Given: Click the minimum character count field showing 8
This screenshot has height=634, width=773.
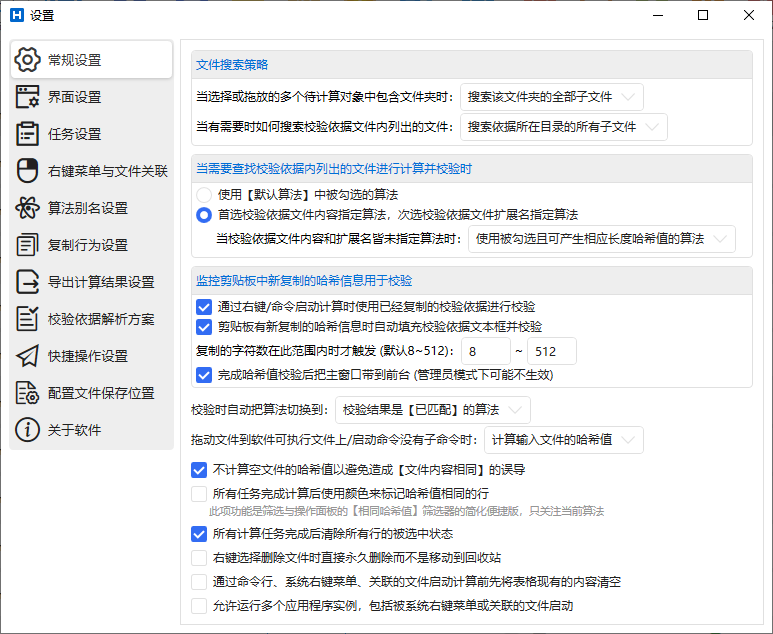Looking at the screenshot, I should tap(486, 351).
